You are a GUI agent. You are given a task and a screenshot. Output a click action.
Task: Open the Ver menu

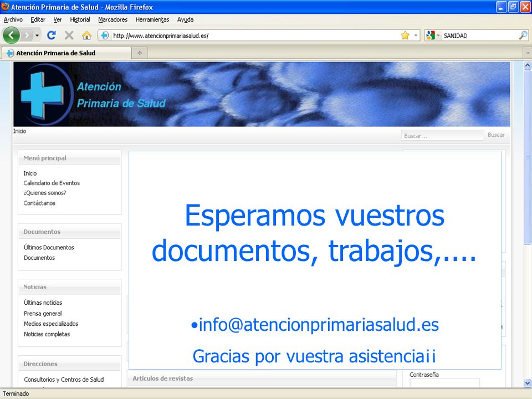[58, 20]
